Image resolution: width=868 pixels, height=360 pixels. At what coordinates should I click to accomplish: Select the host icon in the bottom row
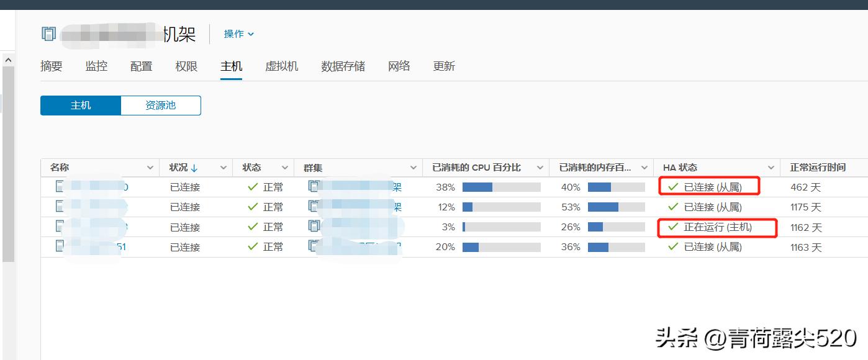pyautogui.click(x=60, y=246)
